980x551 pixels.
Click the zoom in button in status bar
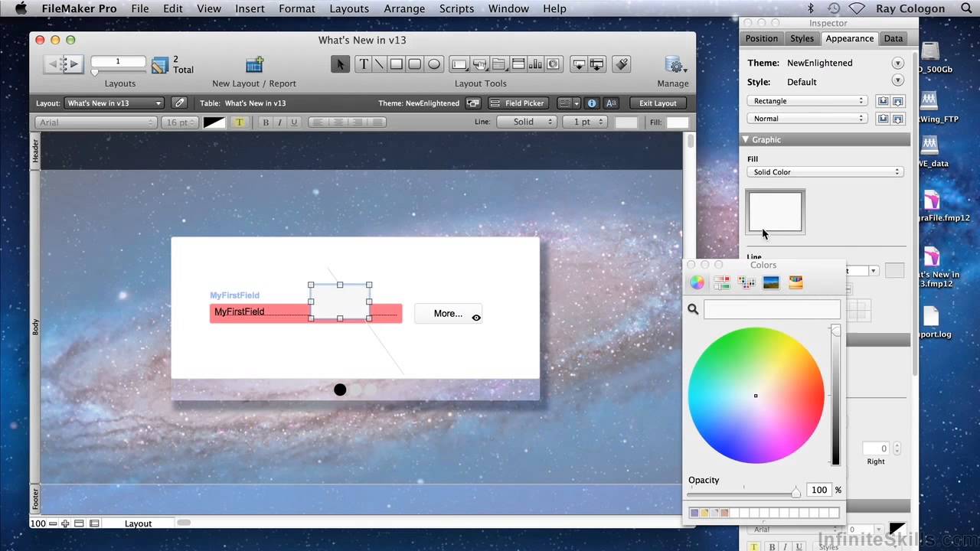[65, 523]
